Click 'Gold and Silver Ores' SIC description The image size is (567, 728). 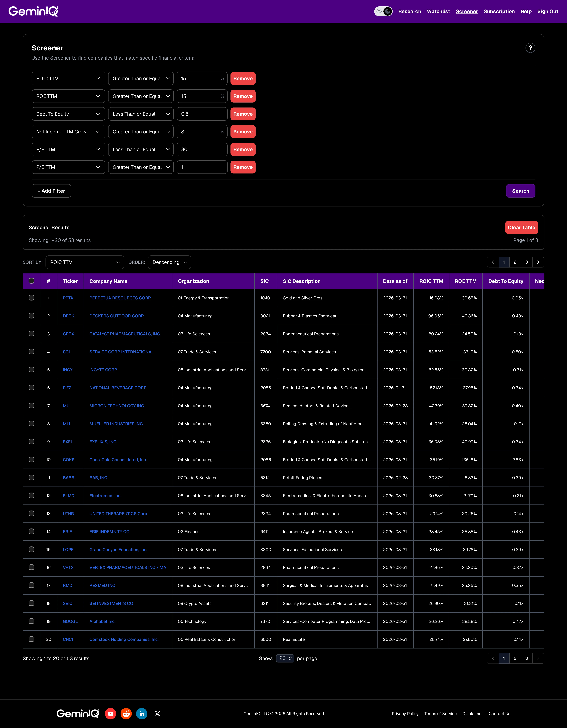pyautogui.click(x=302, y=298)
